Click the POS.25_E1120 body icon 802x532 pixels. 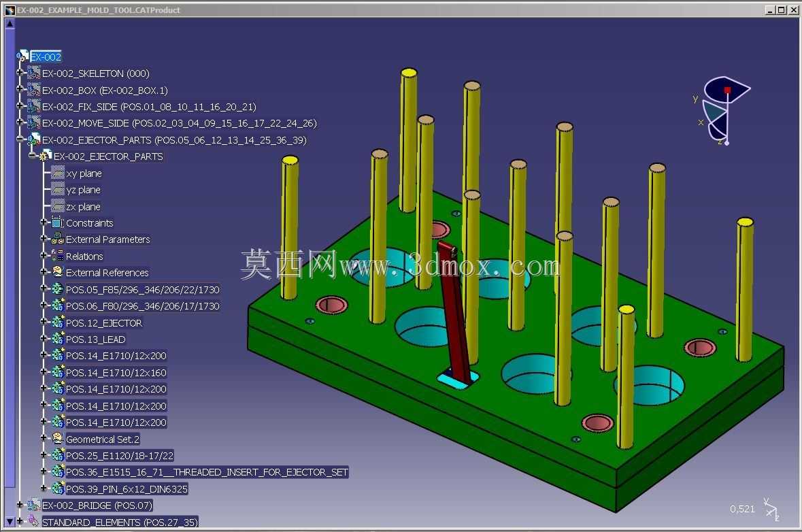click(x=58, y=454)
